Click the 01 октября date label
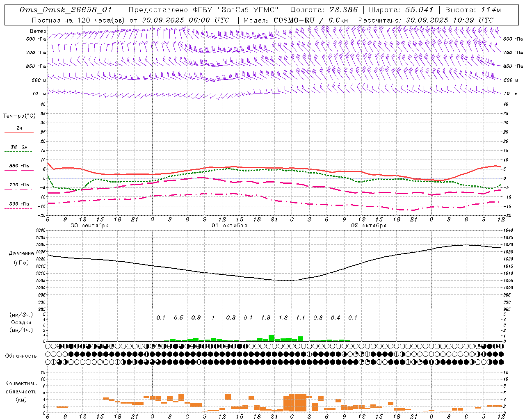The image size is (525, 420). (x=229, y=226)
